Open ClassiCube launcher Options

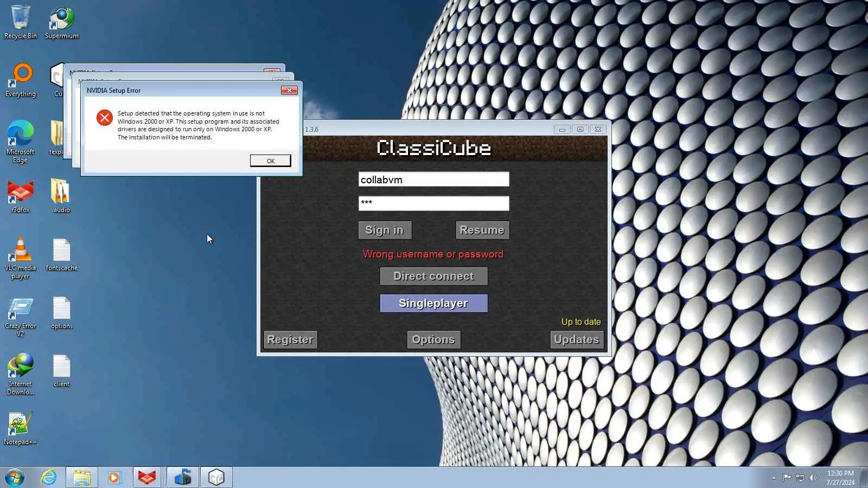[x=433, y=339]
